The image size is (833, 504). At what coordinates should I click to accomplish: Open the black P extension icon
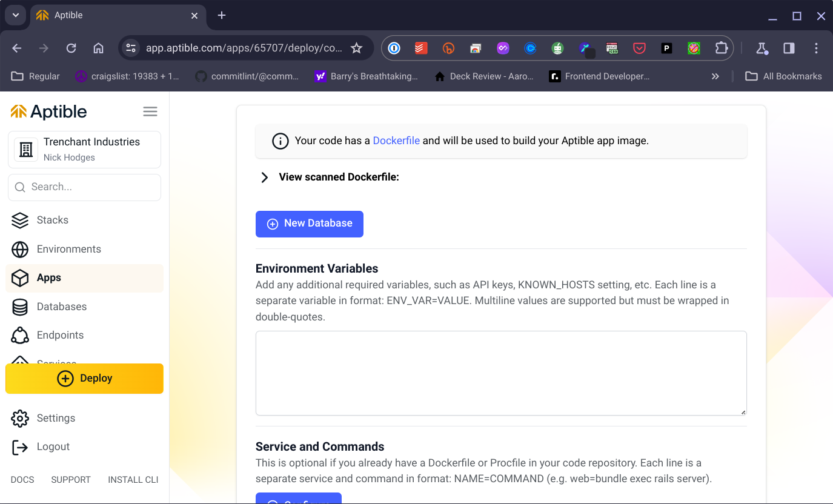666,48
